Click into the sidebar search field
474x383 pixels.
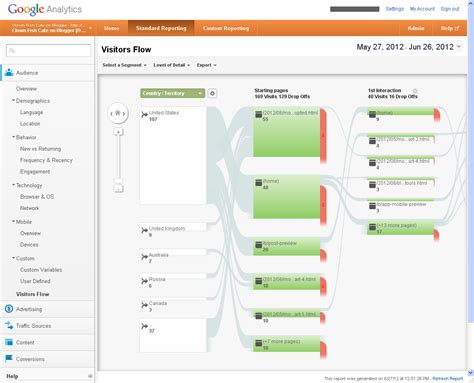pos(48,51)
